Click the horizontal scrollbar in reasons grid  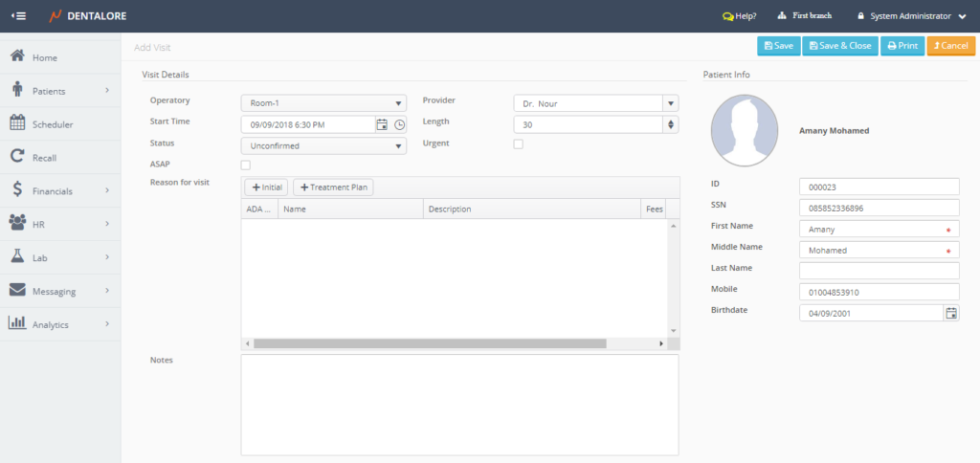point(430,343)
